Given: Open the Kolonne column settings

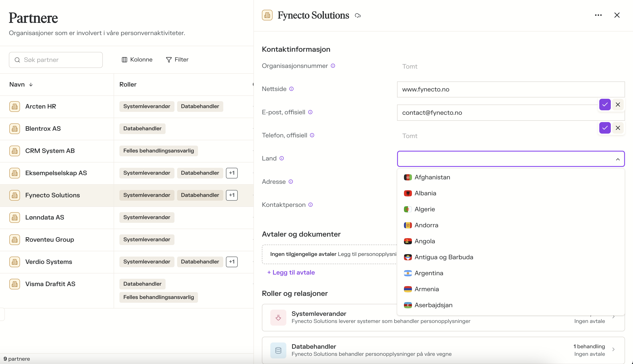Looking at the screenshot, I should coord(137,59).
